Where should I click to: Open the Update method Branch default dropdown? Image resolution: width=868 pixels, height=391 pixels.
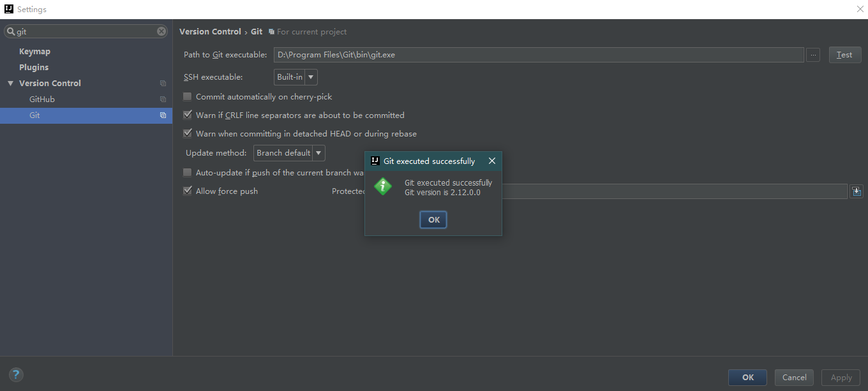[289, 153]
